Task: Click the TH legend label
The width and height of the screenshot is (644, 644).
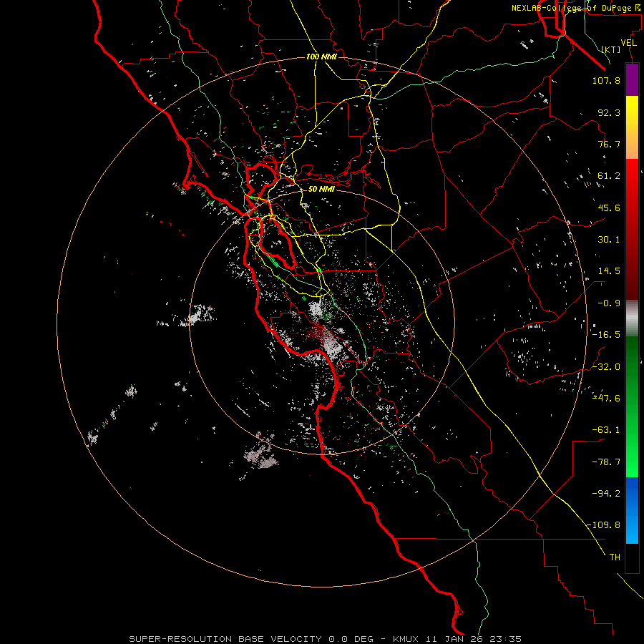Action: pyautogui.click(x=615, y=557)
